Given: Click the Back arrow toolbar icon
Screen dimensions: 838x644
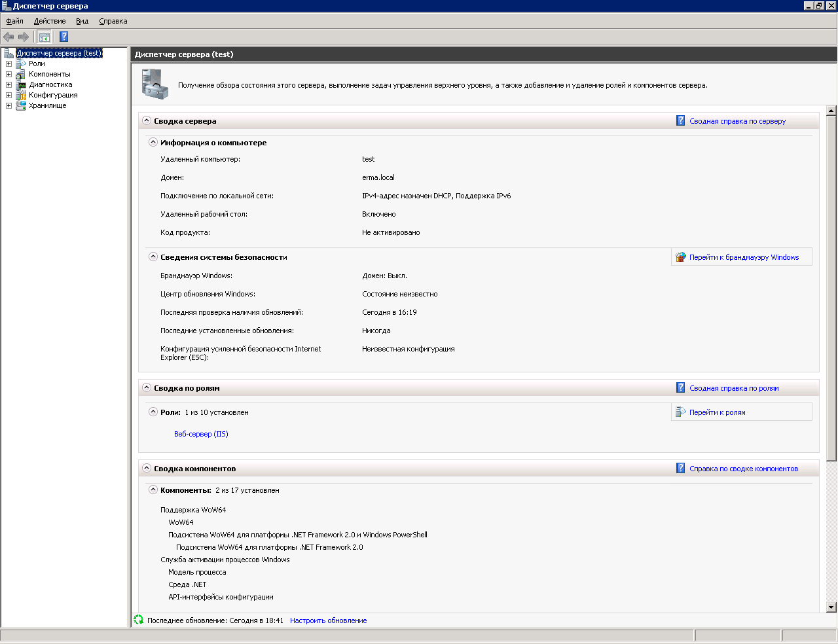Looking at the screenshot, I should click(9, 37).
